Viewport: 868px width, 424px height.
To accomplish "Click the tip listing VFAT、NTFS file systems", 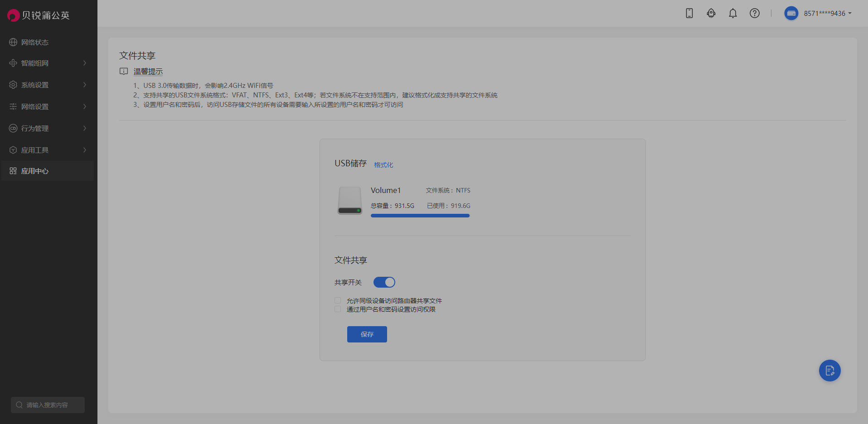I will click(x=315, y=95).
